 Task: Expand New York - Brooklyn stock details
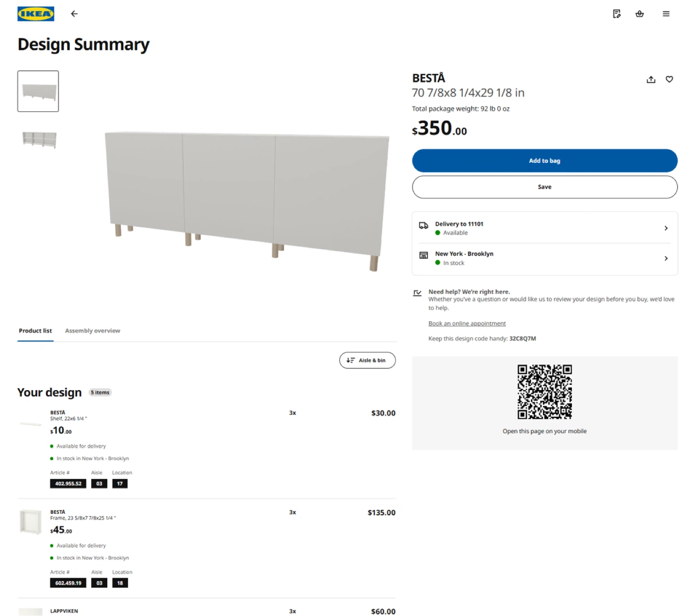(x=545, y=258)
